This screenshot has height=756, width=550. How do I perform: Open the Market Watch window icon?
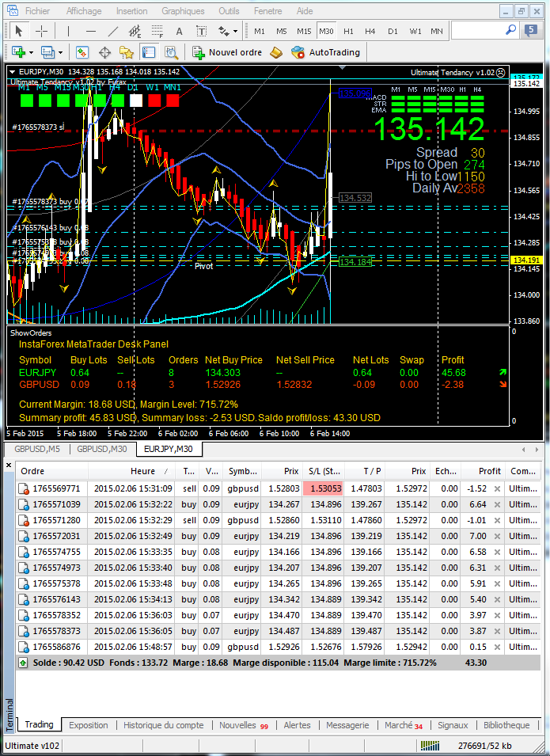coord(82,52)
